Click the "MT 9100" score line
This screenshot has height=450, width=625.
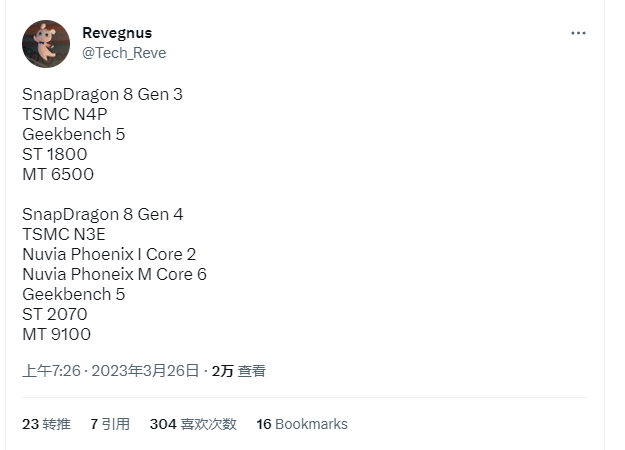click(56, 334)
